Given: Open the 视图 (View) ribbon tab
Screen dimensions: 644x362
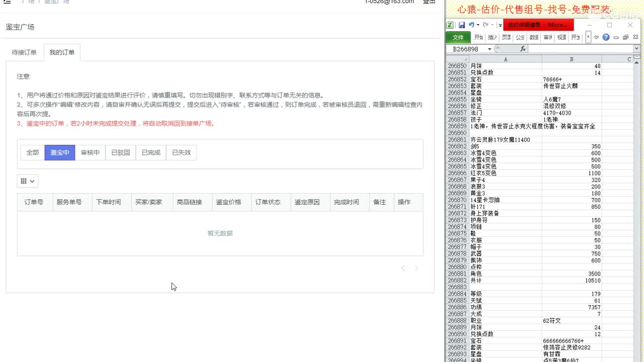Looking at the screenshot, I should pyautogui.click(x=562, y=37).
